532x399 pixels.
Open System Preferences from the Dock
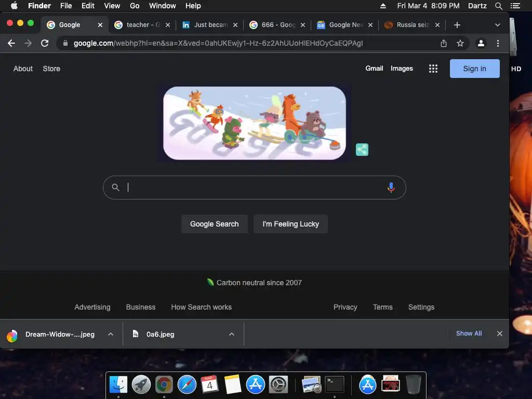278,385
